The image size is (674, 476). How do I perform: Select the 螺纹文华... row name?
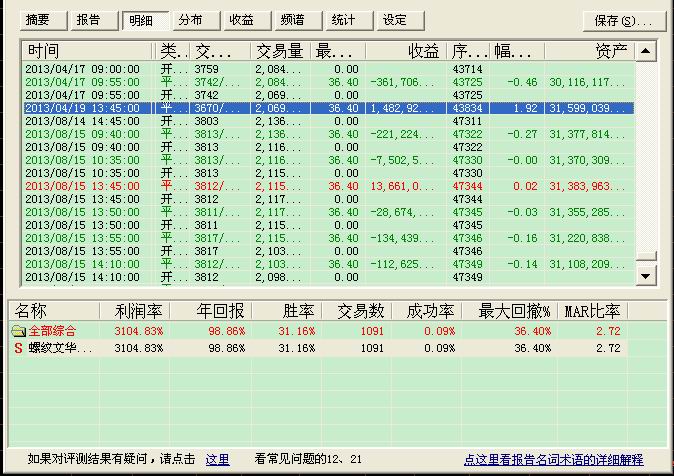60,348
